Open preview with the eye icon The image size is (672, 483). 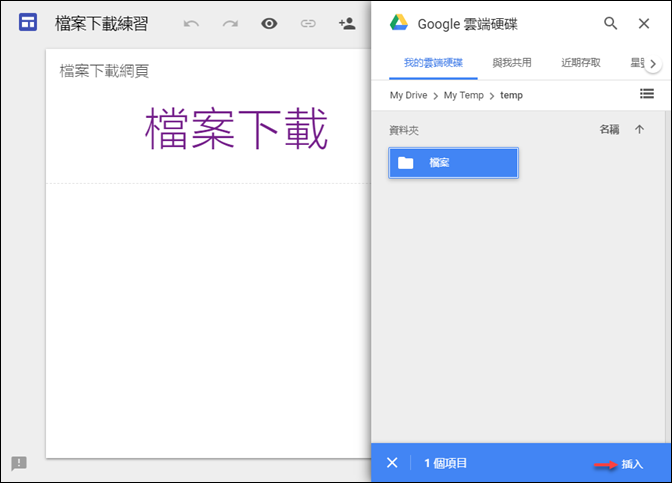point(269,24)
